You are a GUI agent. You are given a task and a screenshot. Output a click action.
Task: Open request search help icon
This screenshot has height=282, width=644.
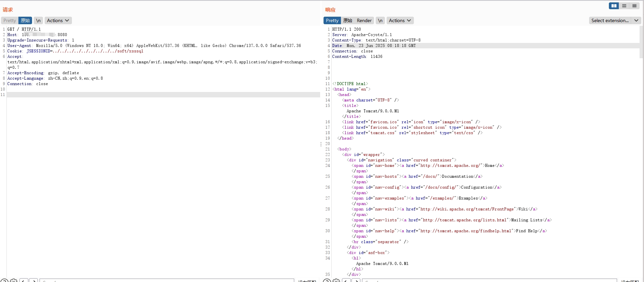[4, 281]
